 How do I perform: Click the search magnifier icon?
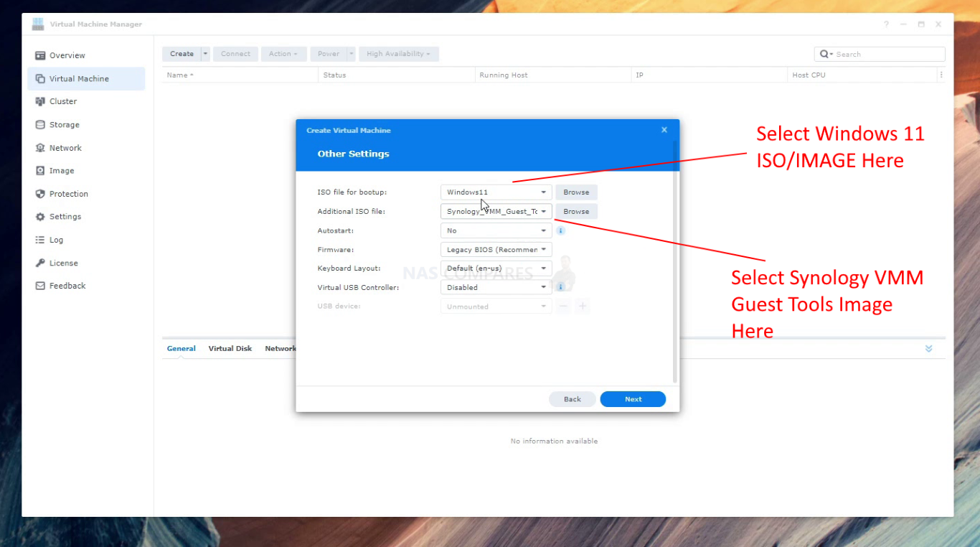(826, 55)
